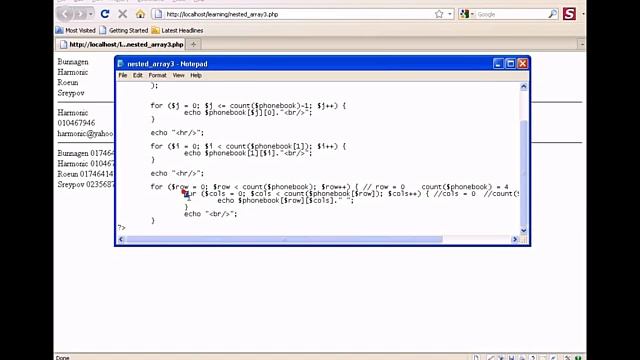Open Notepad's View menu
The image size is (640, 360).
pos(178,76)
